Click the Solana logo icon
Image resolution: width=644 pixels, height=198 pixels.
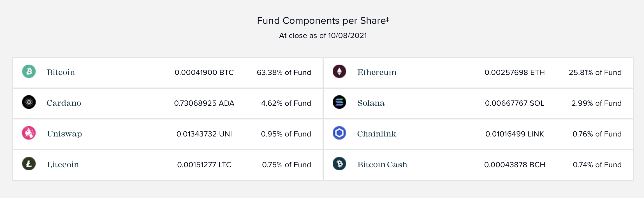tap(339, 102)
